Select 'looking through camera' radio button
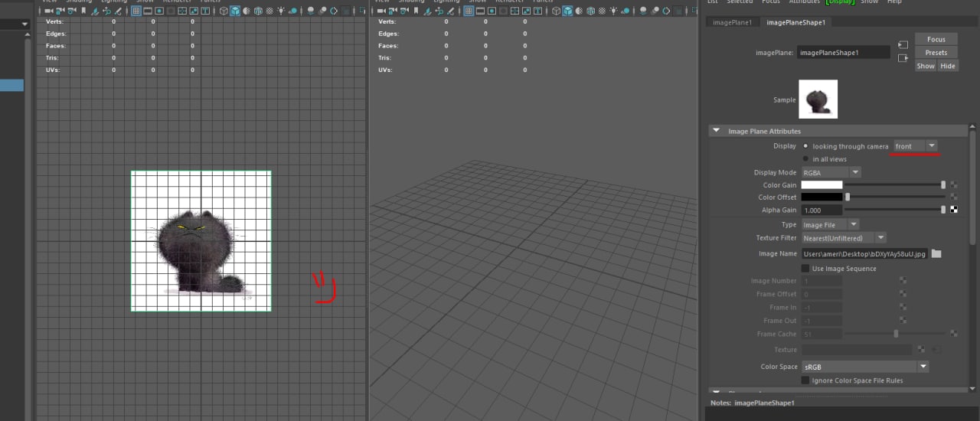This screenshot has height=421, width=980. [x=805, y=146]
